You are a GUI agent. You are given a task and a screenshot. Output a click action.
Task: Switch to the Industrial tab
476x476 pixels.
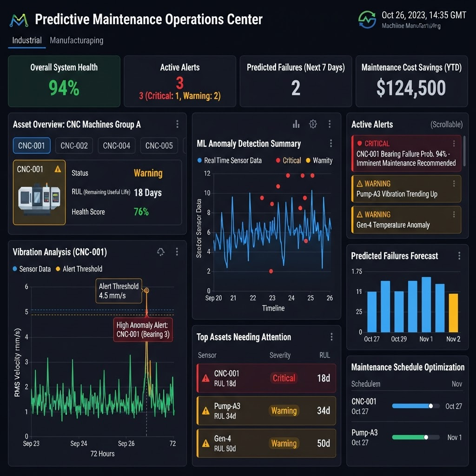point(26,40)
